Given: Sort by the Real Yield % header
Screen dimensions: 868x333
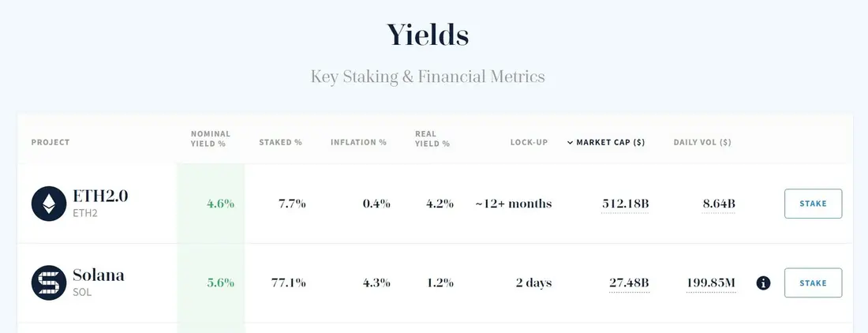Looking at the screenshot, I should point(432,139).
